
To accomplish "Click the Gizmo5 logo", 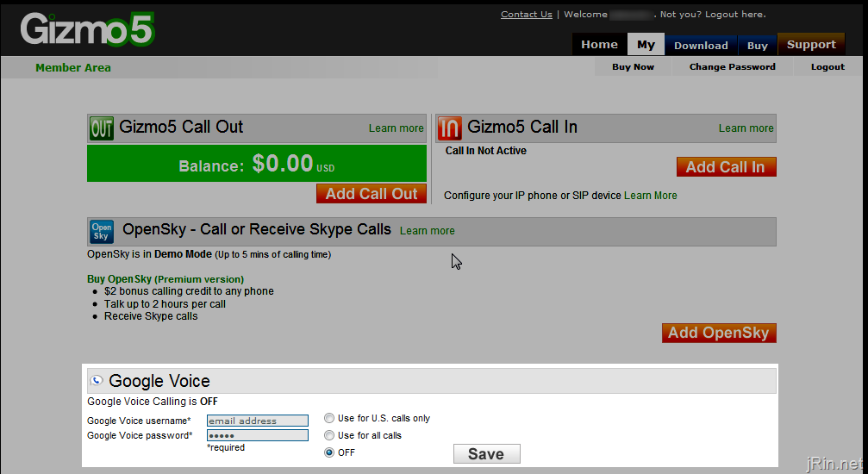I will (87, 29).
